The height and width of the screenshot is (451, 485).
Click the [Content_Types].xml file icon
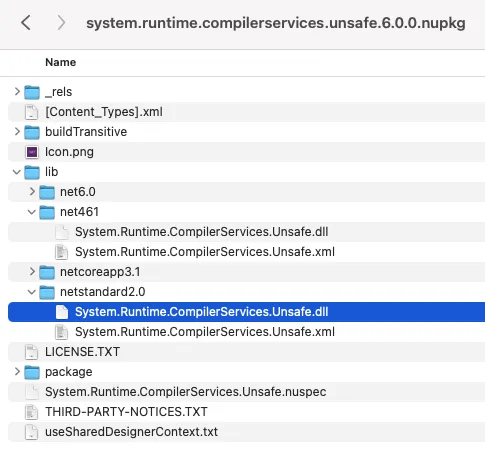[x=32, y=112]
